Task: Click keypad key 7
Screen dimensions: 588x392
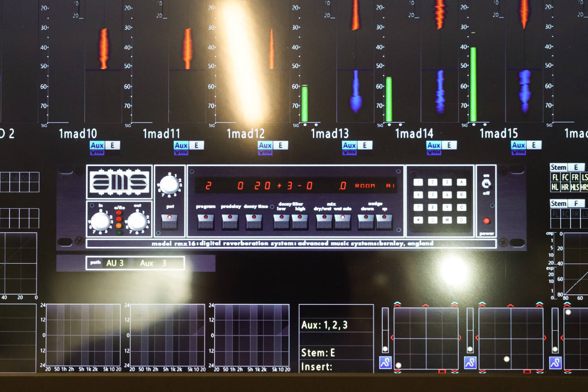Action: click(418, 207)
